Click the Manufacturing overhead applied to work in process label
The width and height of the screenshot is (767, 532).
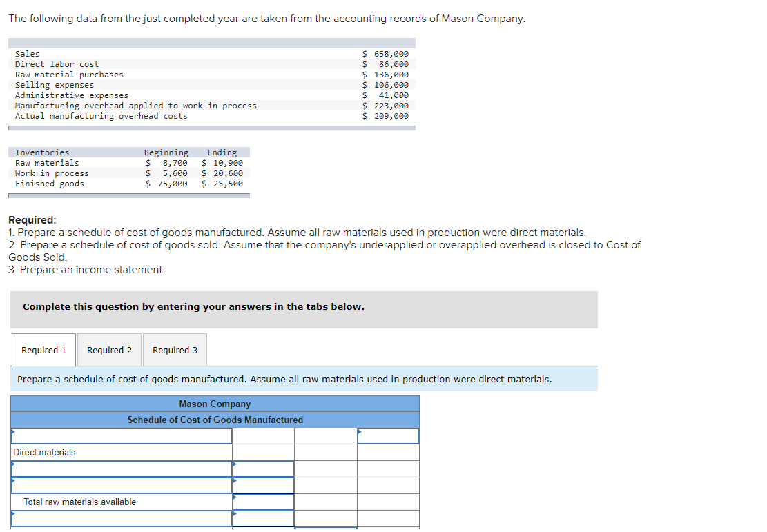(x=135, y=106)
